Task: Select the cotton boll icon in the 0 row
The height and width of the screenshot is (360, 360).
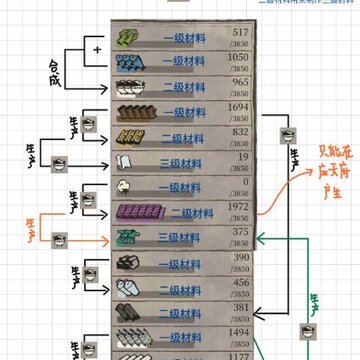Action: (x=122, y=187)
